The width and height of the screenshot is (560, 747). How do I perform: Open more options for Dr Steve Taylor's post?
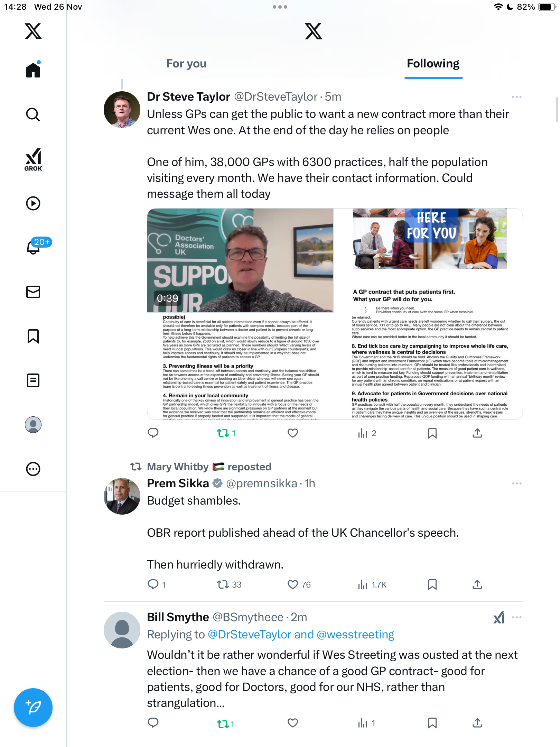click(x=517, y=97)
